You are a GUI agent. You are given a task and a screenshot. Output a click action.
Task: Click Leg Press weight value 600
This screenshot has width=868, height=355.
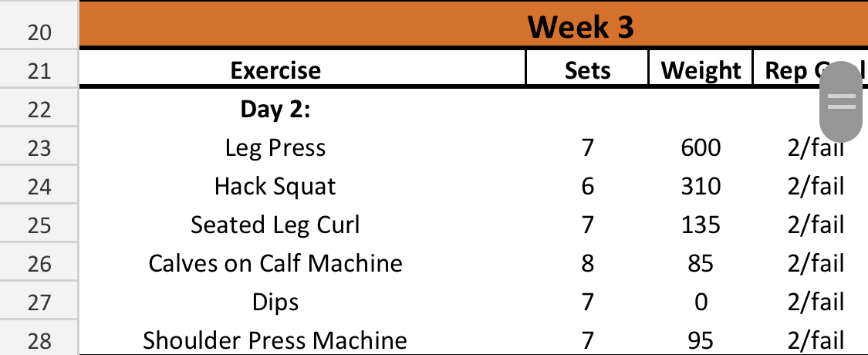(x=701, y=147)
